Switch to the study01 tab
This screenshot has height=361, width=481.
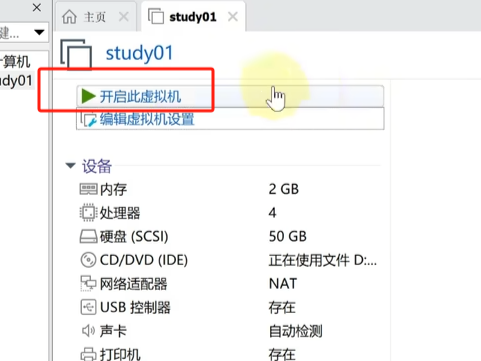(183, 17)
